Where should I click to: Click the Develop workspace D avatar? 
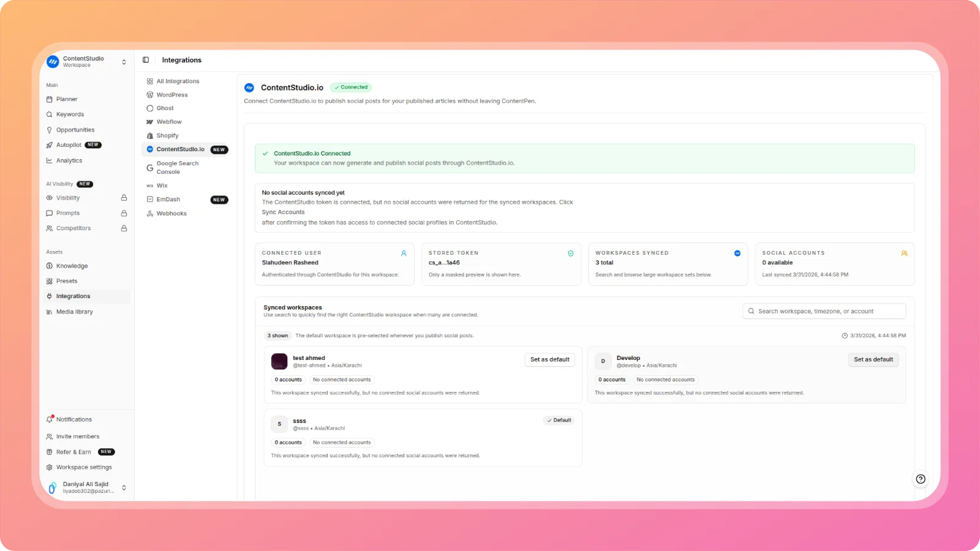click(603, 361)
